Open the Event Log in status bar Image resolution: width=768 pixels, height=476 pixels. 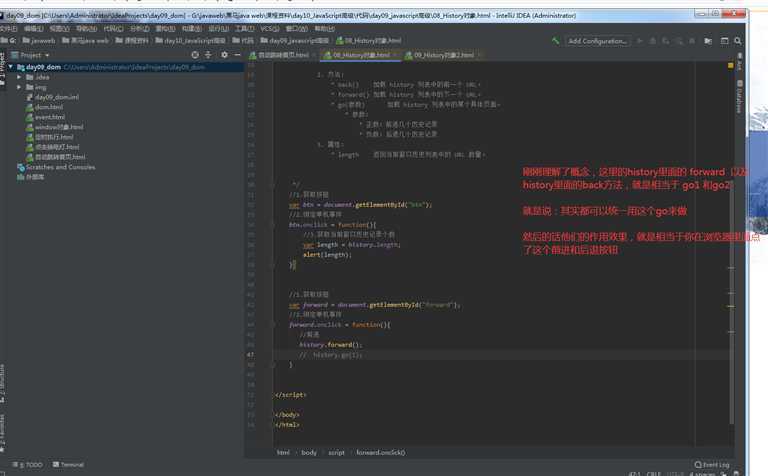[712, 464]
